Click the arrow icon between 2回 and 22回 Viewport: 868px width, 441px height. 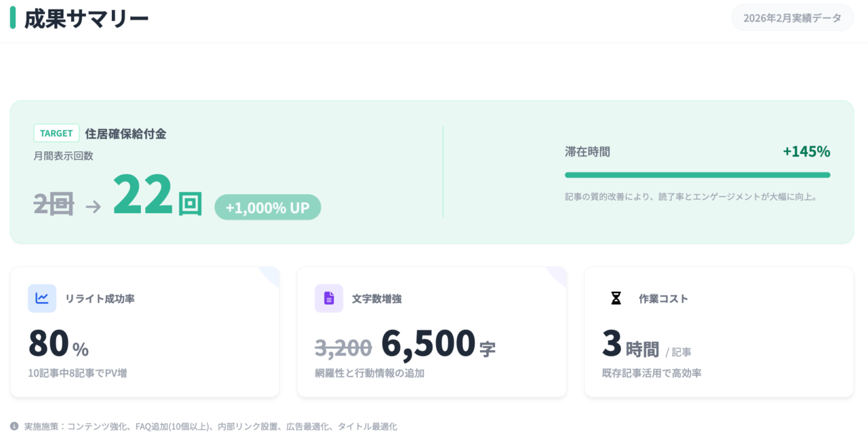(x=93, y=207)
